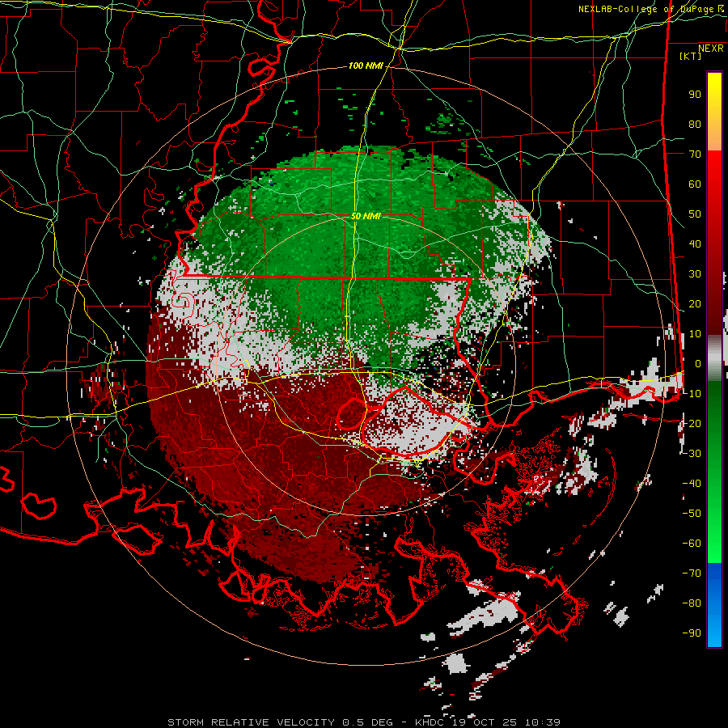This screenshot has width=728, height=728.
Task: Click the -80 scale label
Action: (x=692, y=603)
